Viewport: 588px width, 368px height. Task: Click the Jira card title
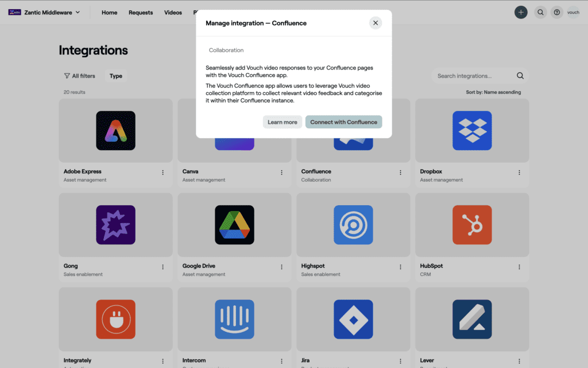305,360
